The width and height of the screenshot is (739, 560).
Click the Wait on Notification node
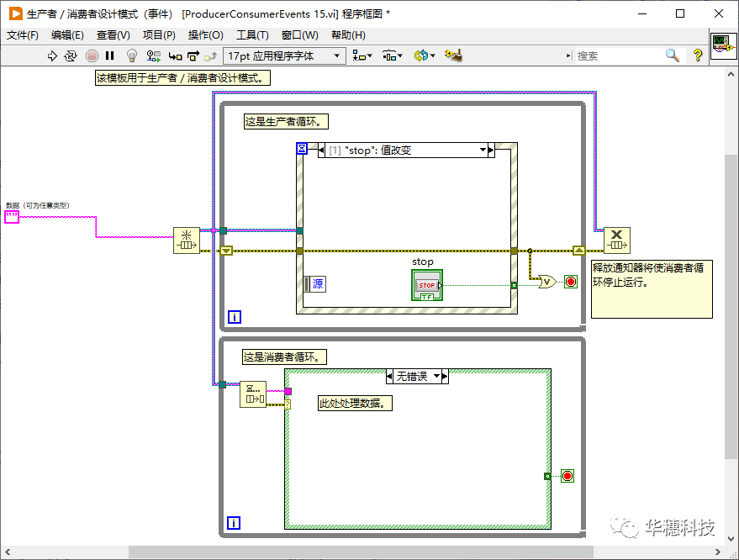[x=252, y=394]
